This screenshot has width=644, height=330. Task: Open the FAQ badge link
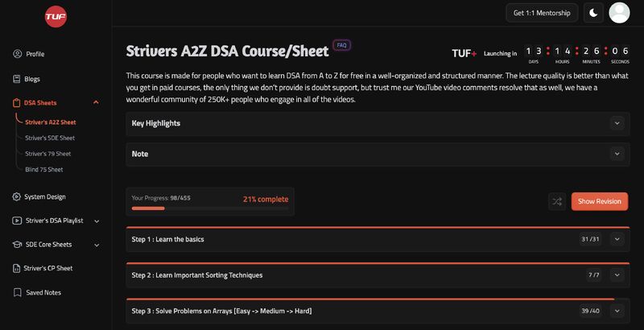pos(341,46)
